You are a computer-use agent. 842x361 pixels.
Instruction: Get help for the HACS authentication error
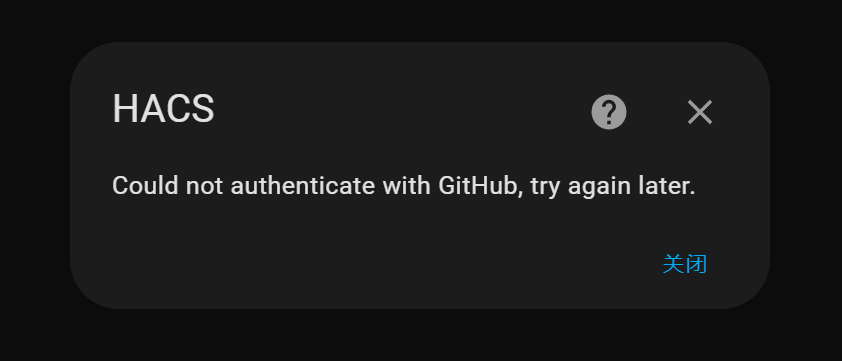[x=608, y=112]
